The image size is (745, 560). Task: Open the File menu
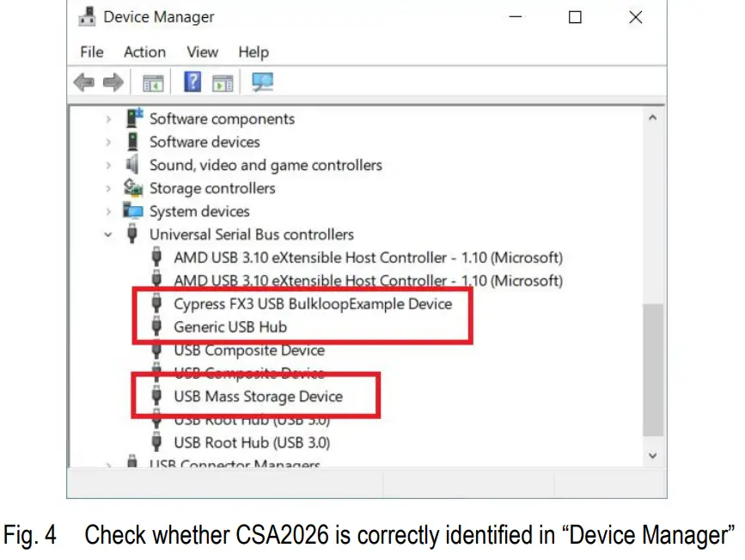92,52
